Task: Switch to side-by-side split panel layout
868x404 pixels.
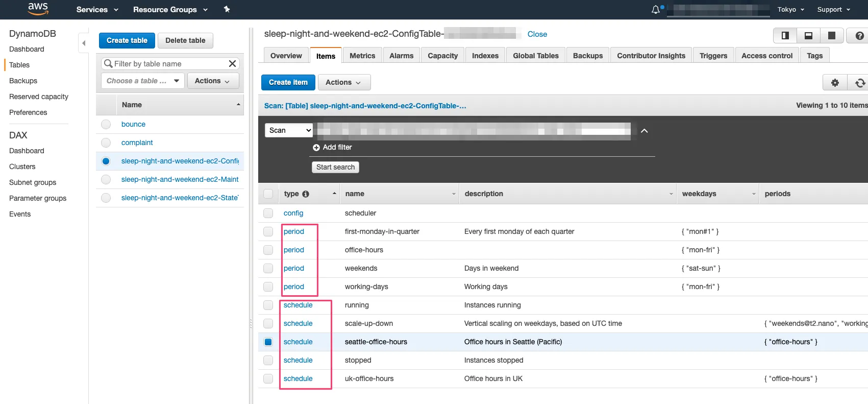Action: pos(785,36)
